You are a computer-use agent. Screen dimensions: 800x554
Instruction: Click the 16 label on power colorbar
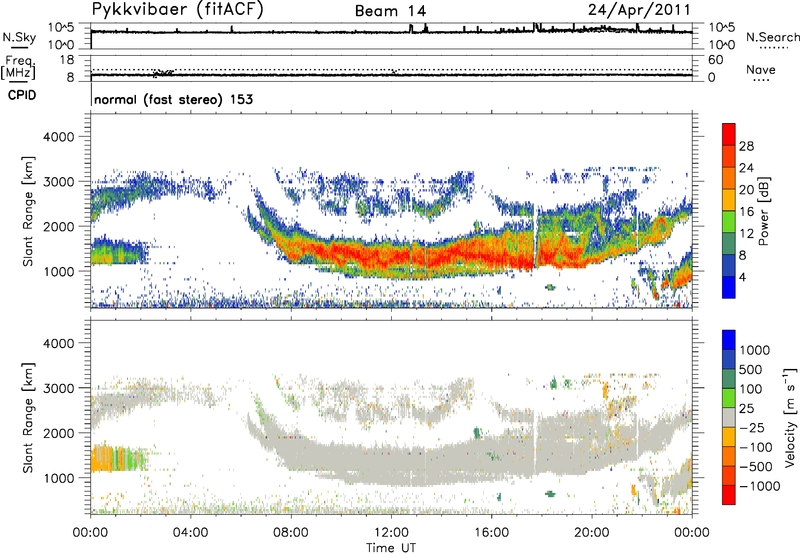pyautogui.click(x=746, y=212)
